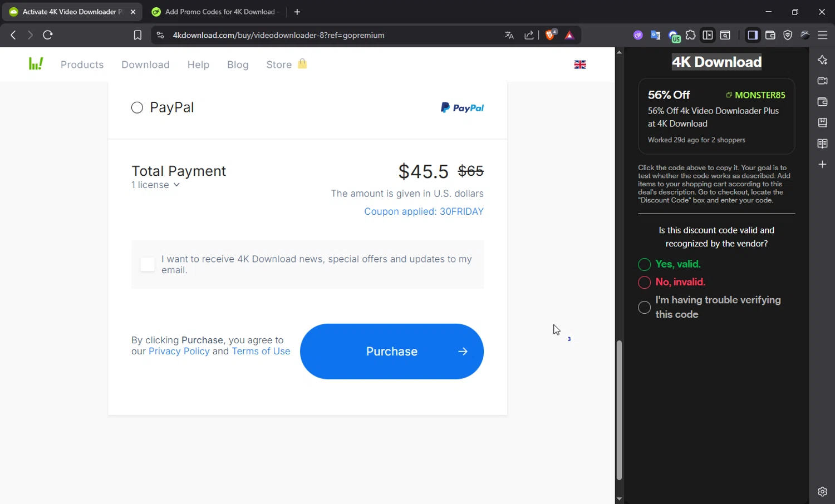Open Brave VPN shield icon
The height and width of the screenshot is (504, 835).
pyautogui.click(x=788, y=35)
